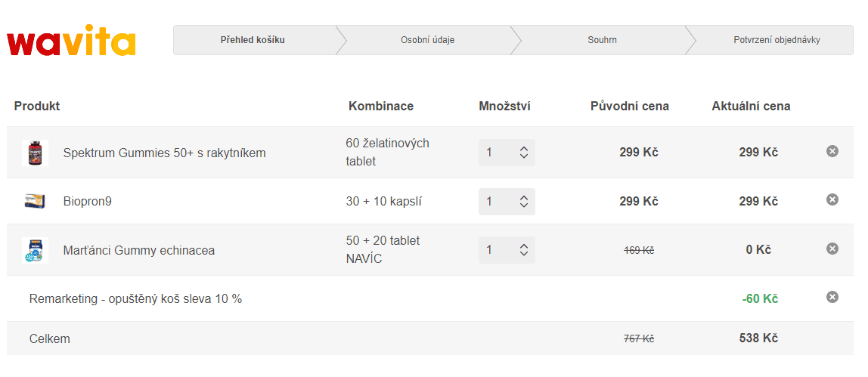Open the Biopron9 product thumbnail
This screenshot has height=377, width=868.
35,201
